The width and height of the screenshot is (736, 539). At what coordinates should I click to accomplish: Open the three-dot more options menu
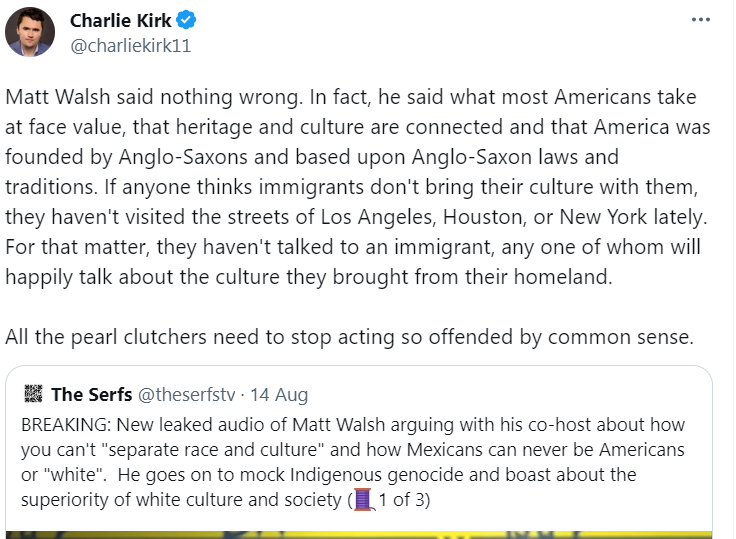click(700, 20)
